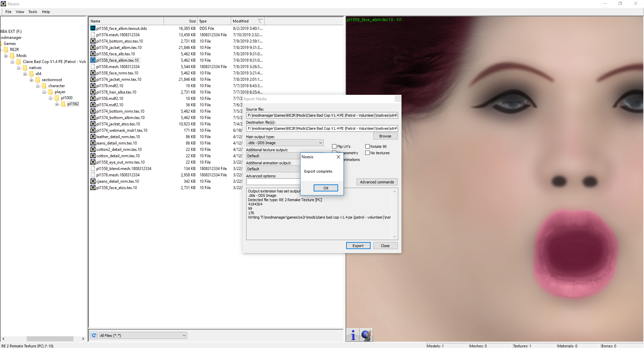Click the icon beside pl1558_face_nrmr.tex.10

(93, 73)
